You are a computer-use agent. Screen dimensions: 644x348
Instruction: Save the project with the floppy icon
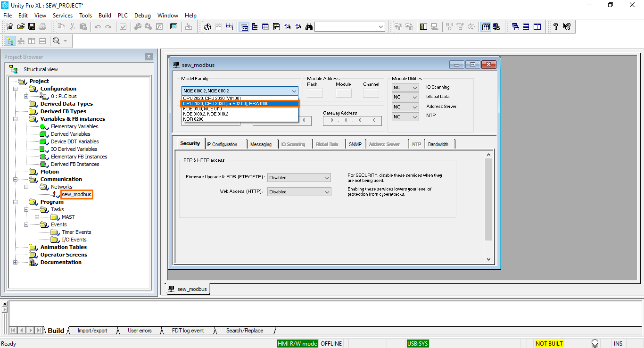(x=32, y=27)
